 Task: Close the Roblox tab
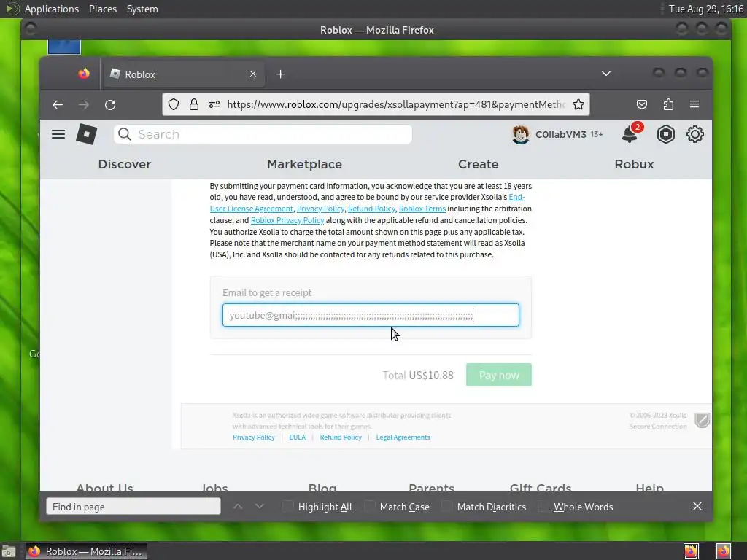coord(253,74)
